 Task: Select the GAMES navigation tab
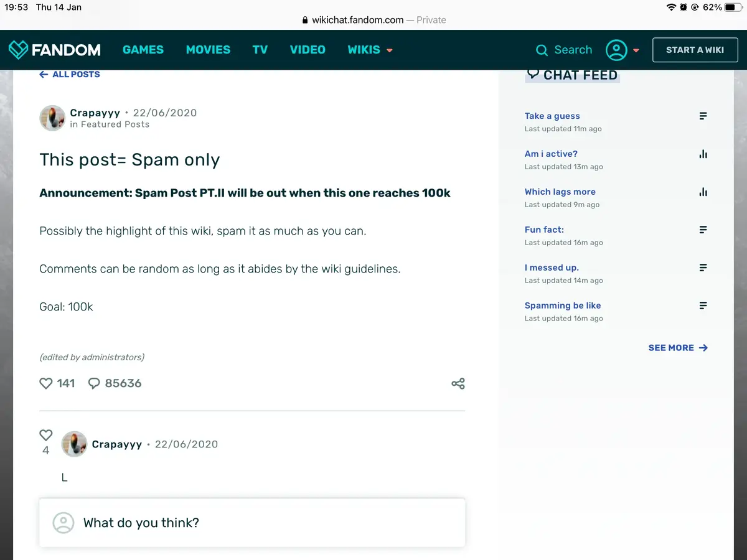click(143, 50)
